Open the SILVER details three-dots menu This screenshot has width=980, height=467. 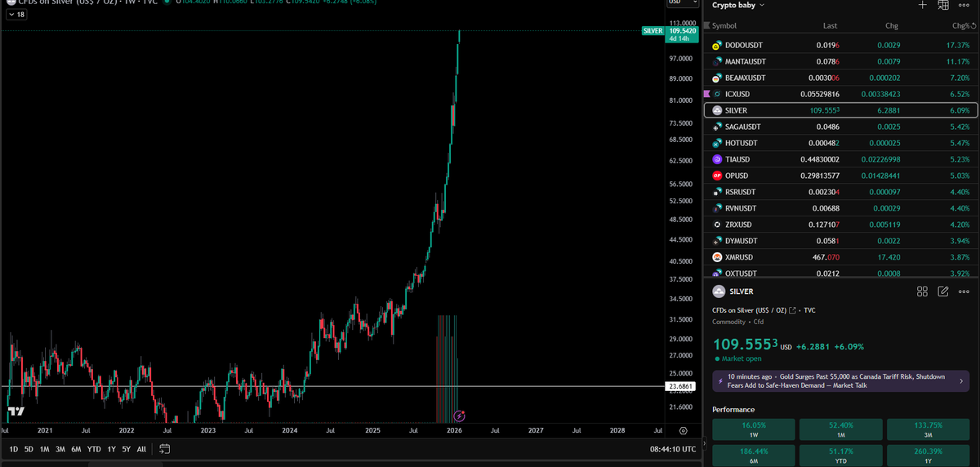pos(964,291)
